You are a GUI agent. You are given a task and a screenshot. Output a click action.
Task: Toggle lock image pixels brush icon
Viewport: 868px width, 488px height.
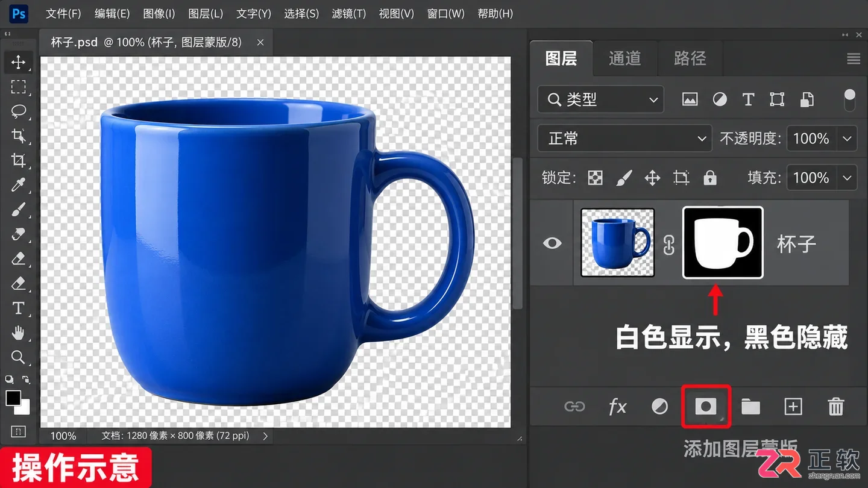click(624, 178)
